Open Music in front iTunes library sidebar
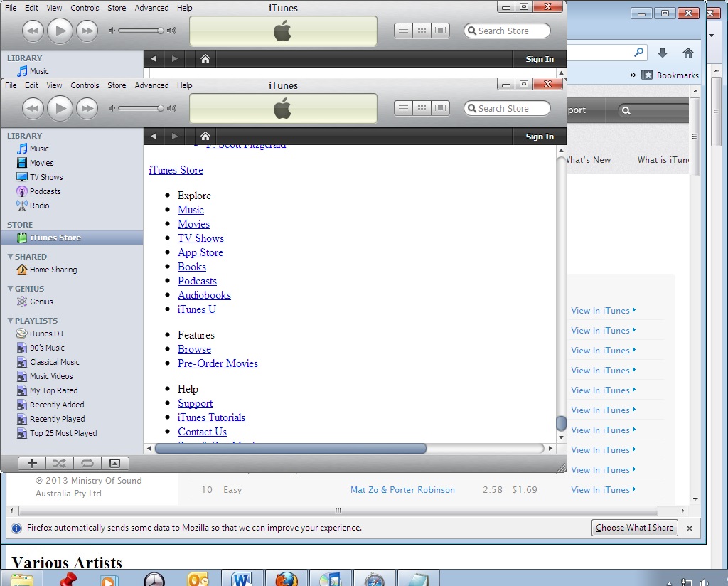The image size is (728, 586). [39, 149]
